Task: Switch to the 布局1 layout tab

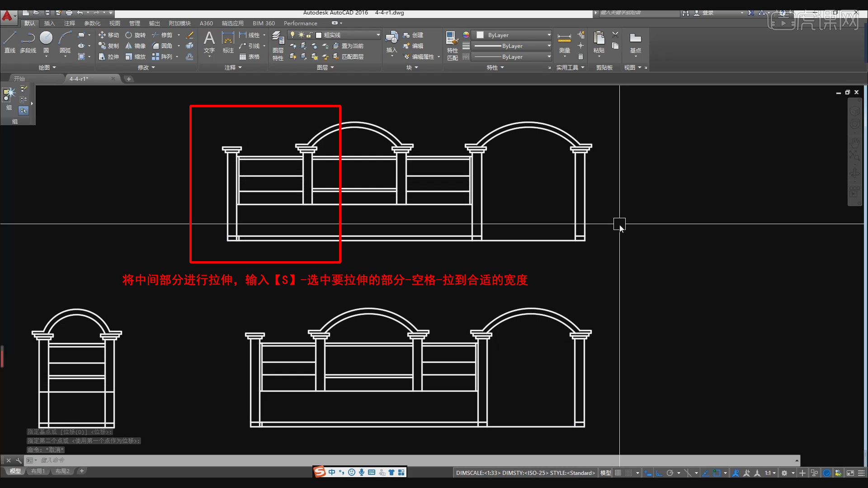Action: tap(38, 471)
